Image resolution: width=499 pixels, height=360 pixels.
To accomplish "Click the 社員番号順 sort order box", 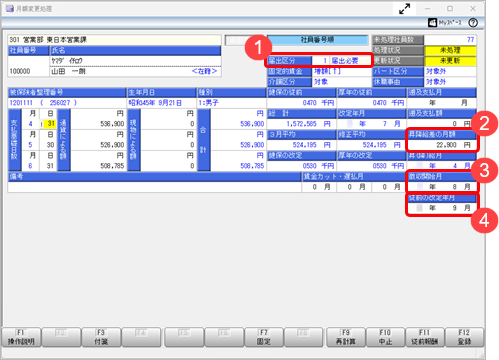I will tap(317, 40).
